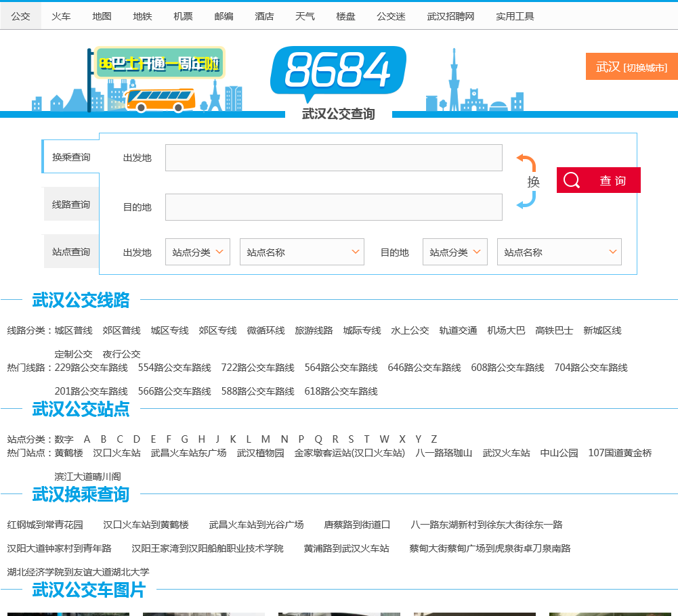Open the 201路公交车路线 link

point(91,392)
